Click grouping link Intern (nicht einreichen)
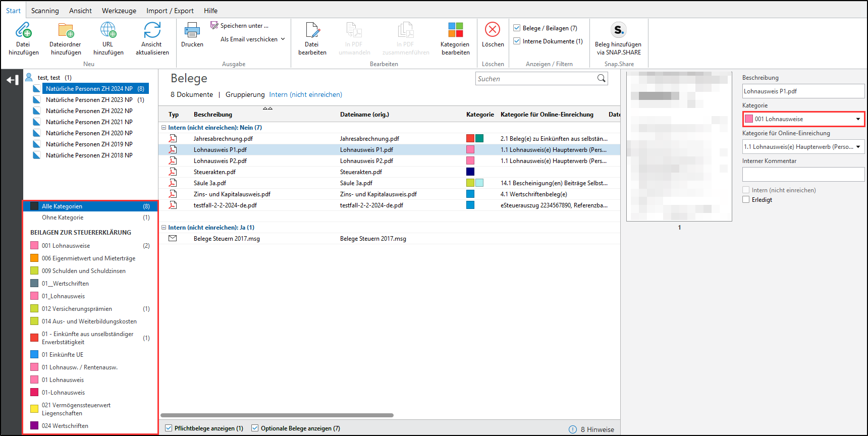 (305, 94)
